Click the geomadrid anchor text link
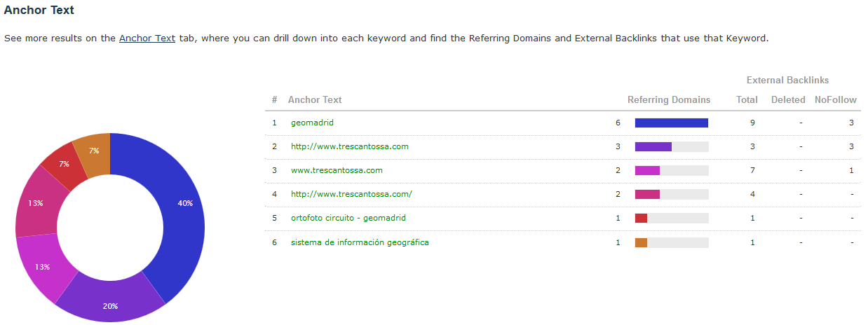The width and height of the screenshot is (868, 325). click(312, 123)
